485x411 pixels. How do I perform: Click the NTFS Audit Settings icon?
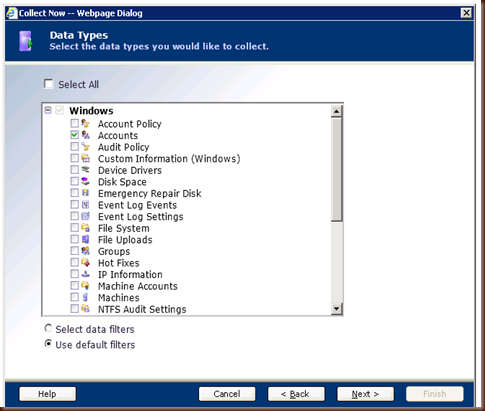[x=86, y=309]
